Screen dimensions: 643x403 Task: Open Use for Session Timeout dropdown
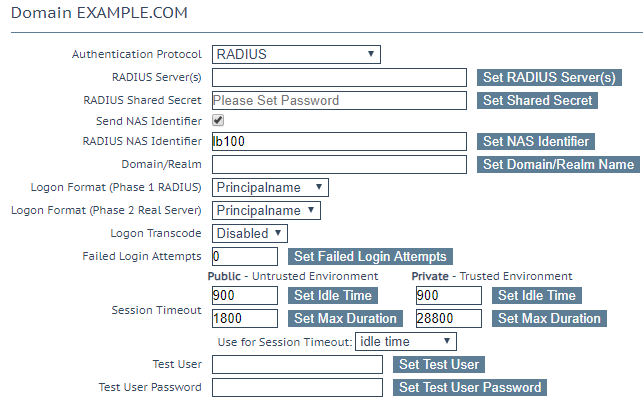(406, 342)
